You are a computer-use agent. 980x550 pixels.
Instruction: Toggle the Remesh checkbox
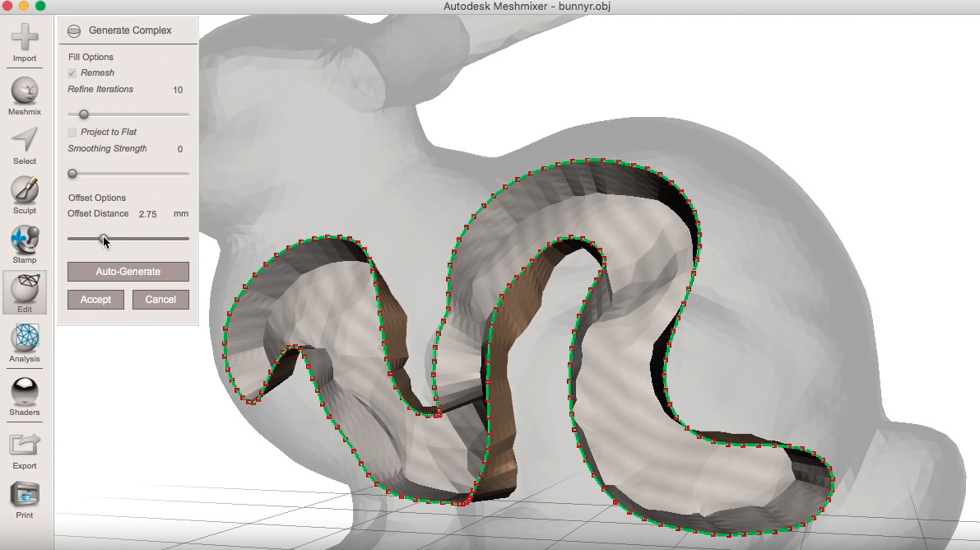pos(72,73)
